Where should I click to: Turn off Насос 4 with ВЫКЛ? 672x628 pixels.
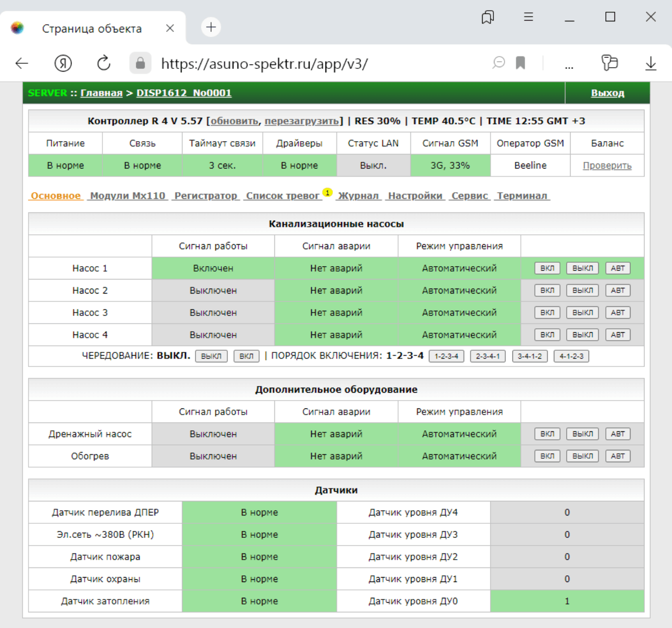[x=582, y=335]
